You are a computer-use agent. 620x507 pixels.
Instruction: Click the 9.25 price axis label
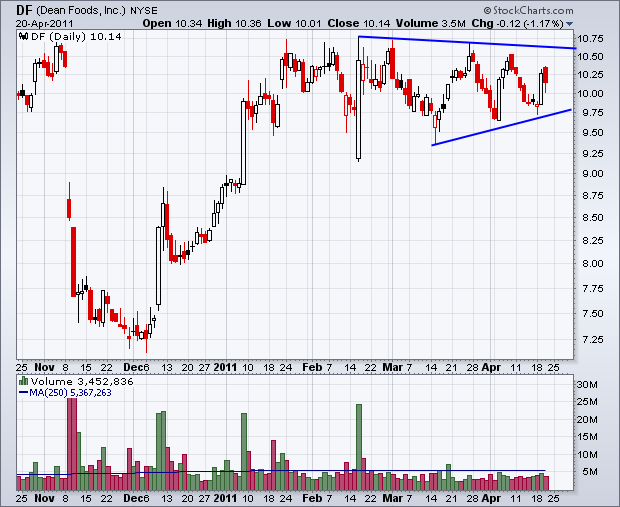[593, 153]
